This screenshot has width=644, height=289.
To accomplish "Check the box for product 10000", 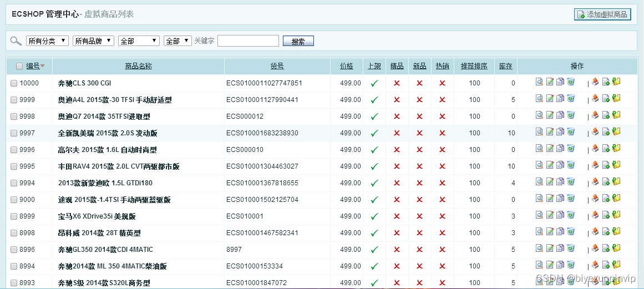I will click(14, 83).
